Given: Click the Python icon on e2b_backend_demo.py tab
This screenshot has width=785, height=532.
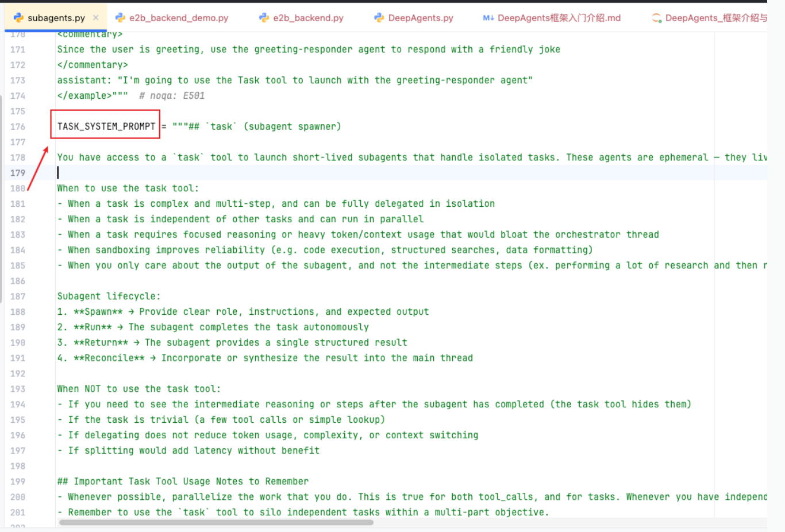Looking at the screenshot, I should (120, 18).
